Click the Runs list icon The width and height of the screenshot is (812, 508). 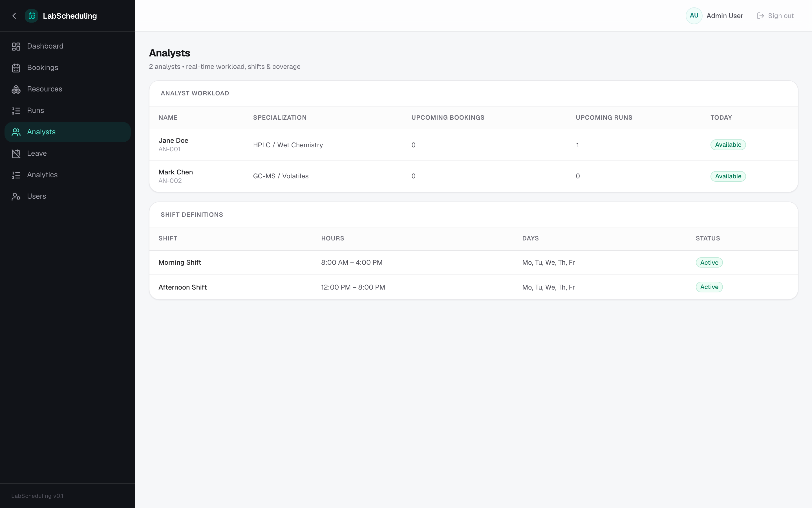16,111
